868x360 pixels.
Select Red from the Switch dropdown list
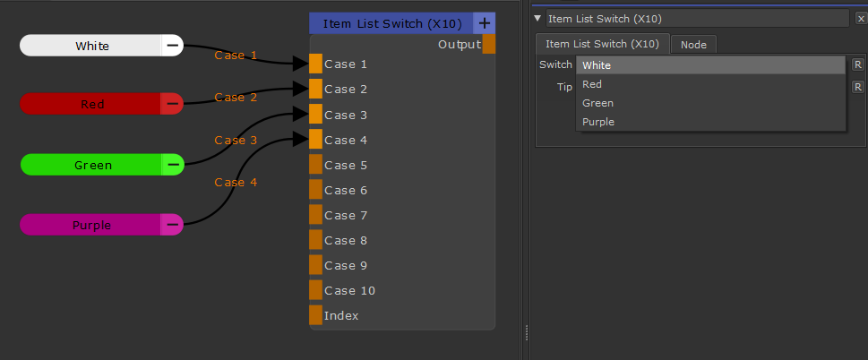pyautogui.click(x=592, y=84)
